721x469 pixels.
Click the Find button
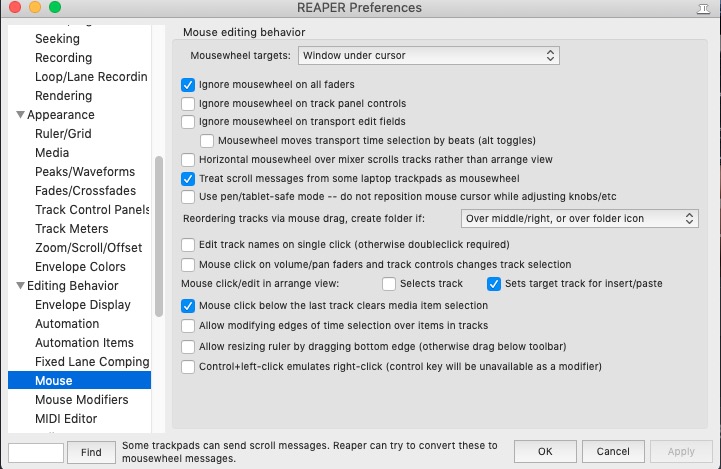tap(91, 452)
